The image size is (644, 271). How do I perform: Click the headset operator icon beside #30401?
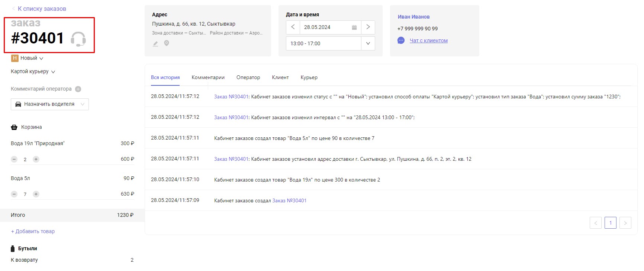tap(78, 39)
